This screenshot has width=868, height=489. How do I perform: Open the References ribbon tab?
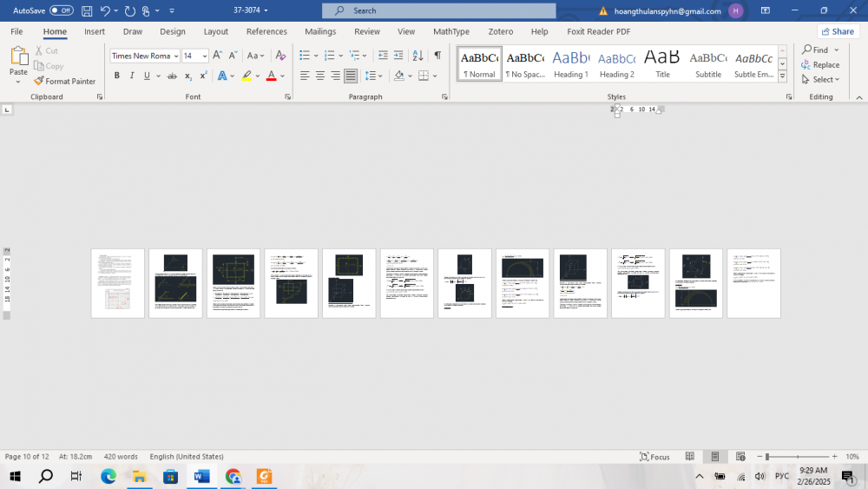[x=266, y=31]
